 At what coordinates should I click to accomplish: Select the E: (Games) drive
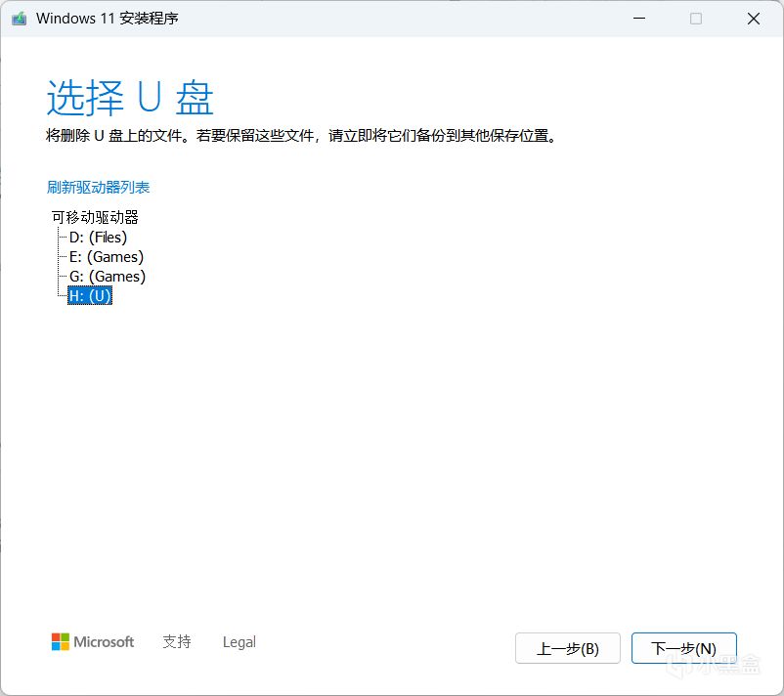[107, 256]
